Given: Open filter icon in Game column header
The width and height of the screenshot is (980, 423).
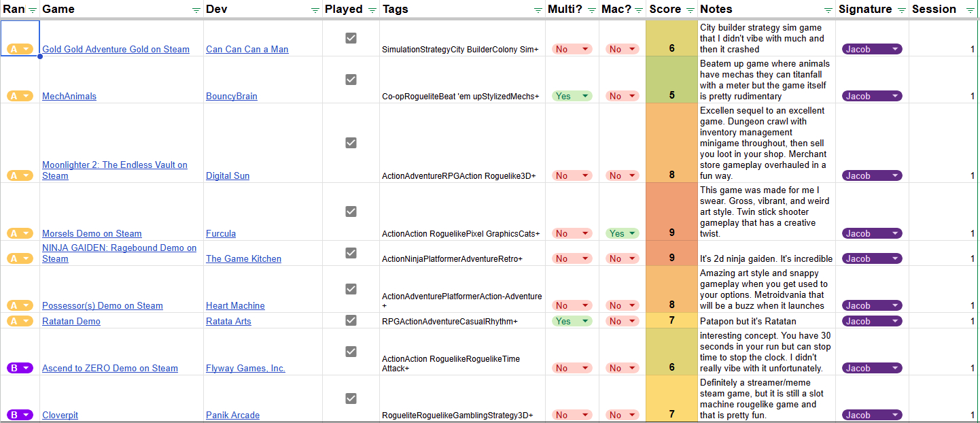Looking at the screenshot, I should click(196, 10).
